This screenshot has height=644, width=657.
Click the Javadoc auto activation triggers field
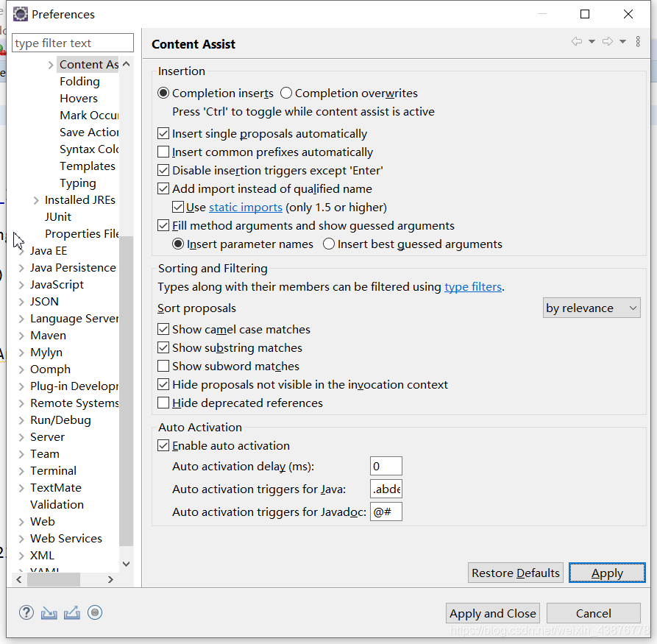click(x=386, y=512)
